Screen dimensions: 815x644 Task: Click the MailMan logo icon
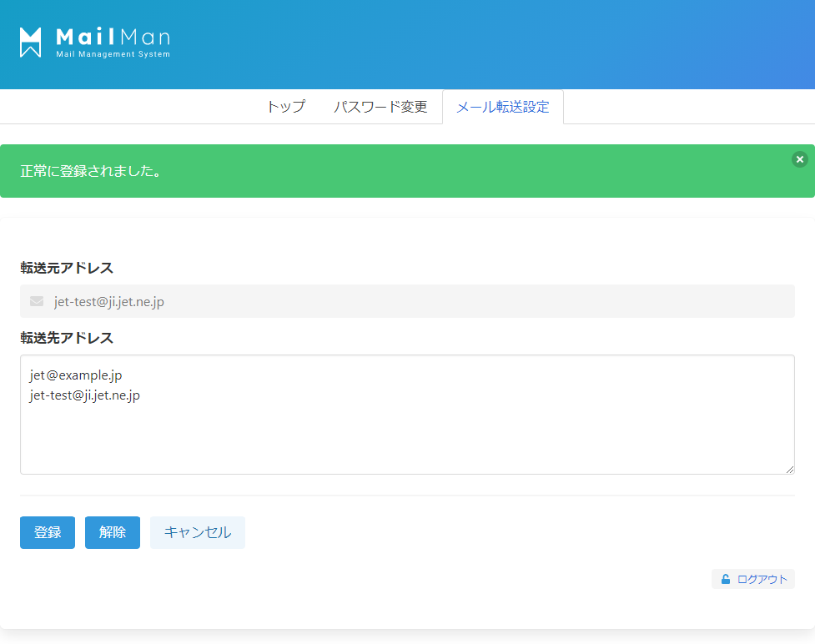[x=31, y=42]
